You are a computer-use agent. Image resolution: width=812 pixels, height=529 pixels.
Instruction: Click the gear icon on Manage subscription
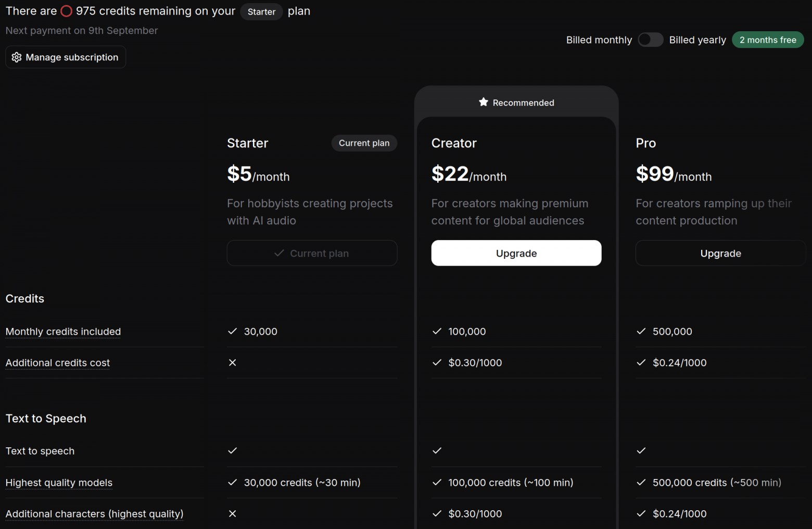pos(17,57)
